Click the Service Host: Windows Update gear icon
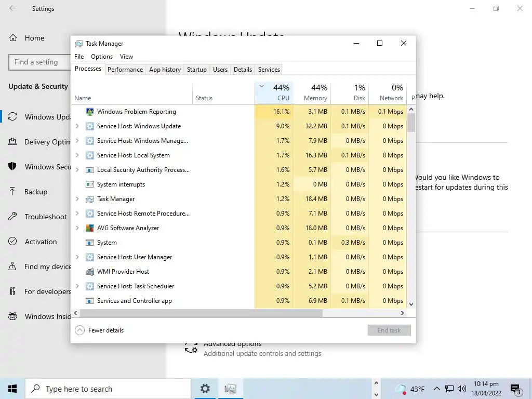The image size is (532, 399). point(89,126)
